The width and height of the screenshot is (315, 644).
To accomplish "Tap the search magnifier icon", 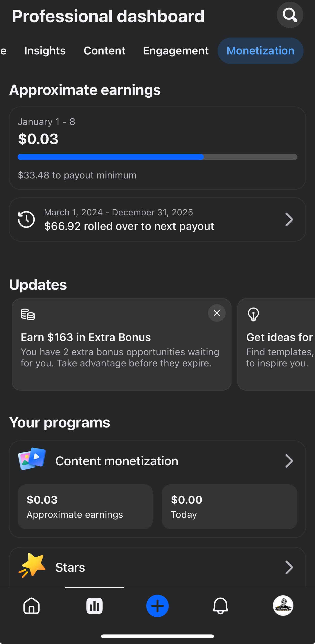I will coord(290,15).
